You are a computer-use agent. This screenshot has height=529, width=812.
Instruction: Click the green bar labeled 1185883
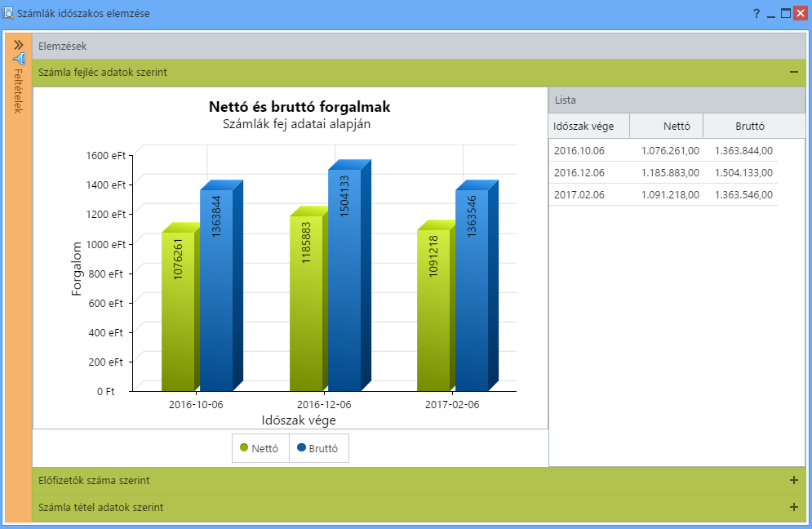coord(306,303)
